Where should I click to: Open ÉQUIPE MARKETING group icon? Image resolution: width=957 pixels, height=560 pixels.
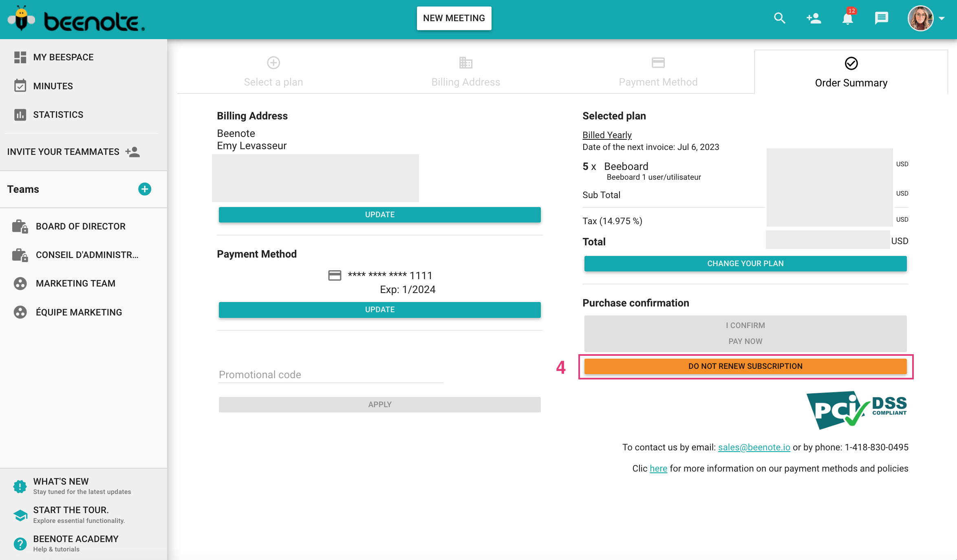[x=20, y=312]
